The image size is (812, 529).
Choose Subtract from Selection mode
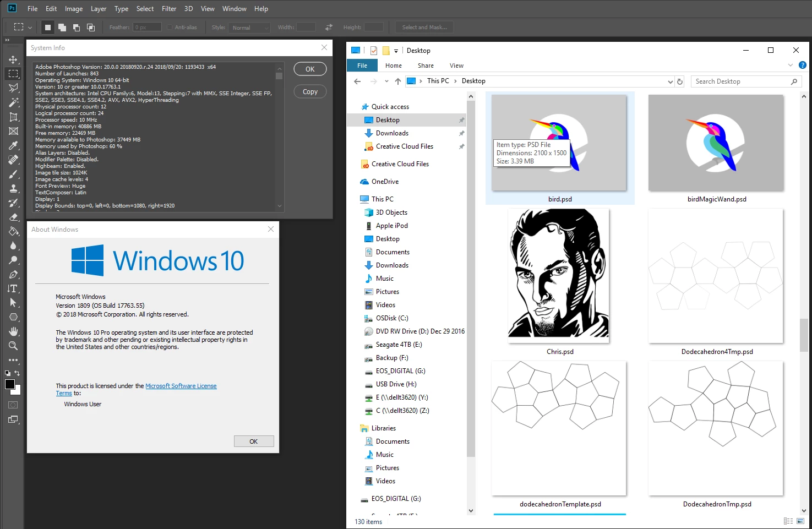(77, 27)
